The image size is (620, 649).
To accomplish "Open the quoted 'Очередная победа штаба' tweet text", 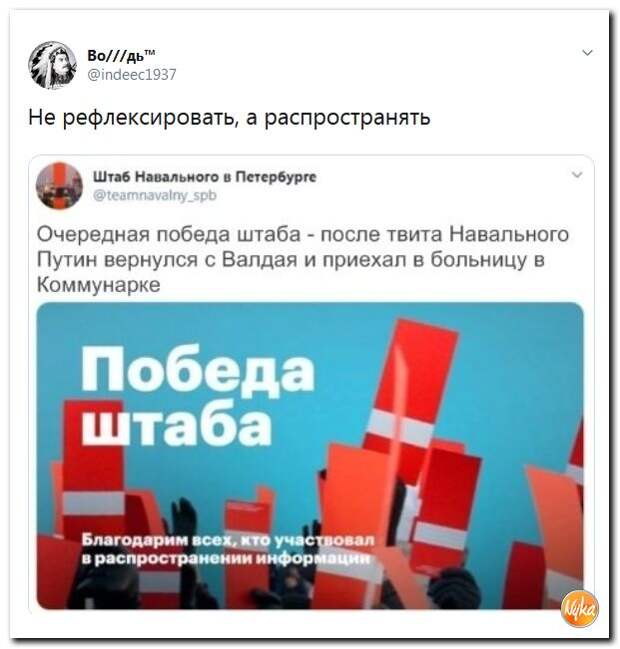I will pos(303,260).
